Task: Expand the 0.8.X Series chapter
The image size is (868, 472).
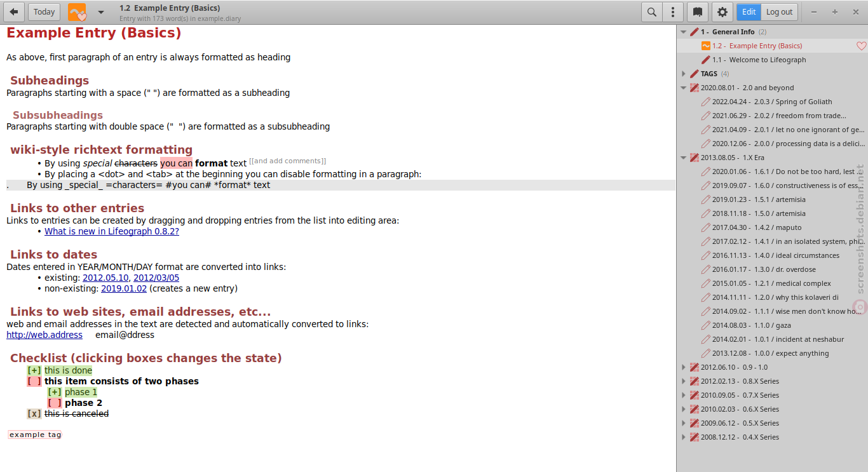Action: pos(684,381)
